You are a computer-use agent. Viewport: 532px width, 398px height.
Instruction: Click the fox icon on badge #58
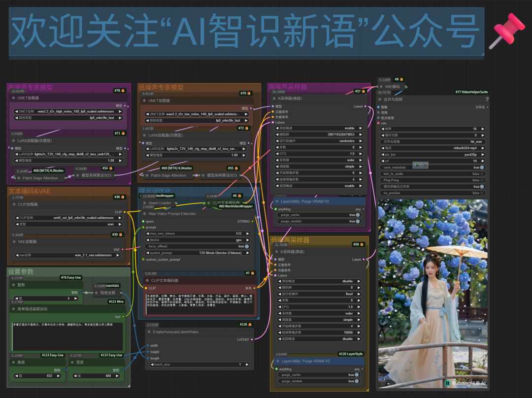(362, 244)
